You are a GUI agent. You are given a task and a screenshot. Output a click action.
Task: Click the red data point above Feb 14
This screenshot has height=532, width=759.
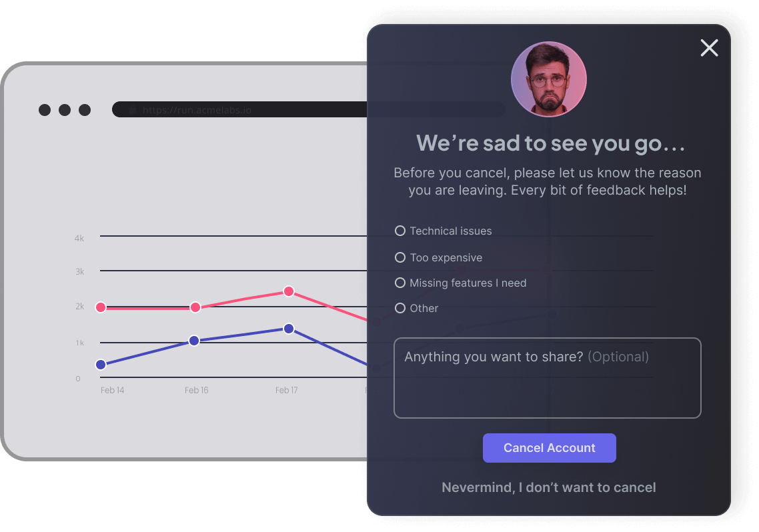(101, 307)
